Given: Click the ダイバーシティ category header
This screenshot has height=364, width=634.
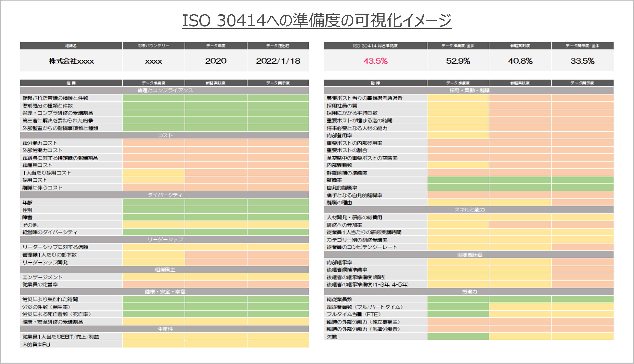Looking at the screenshot, I should click(165, 195).
